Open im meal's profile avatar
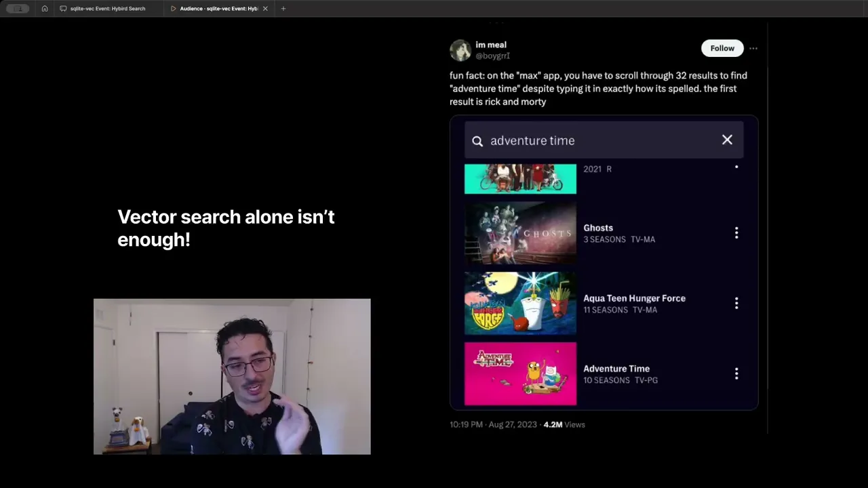The image size is (868, 488). tap(460, 50)
